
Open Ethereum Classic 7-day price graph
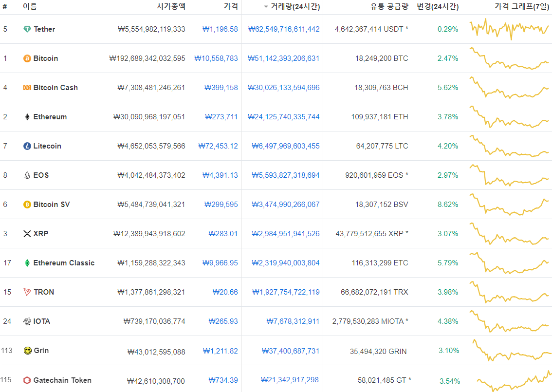tap(509, 263)
